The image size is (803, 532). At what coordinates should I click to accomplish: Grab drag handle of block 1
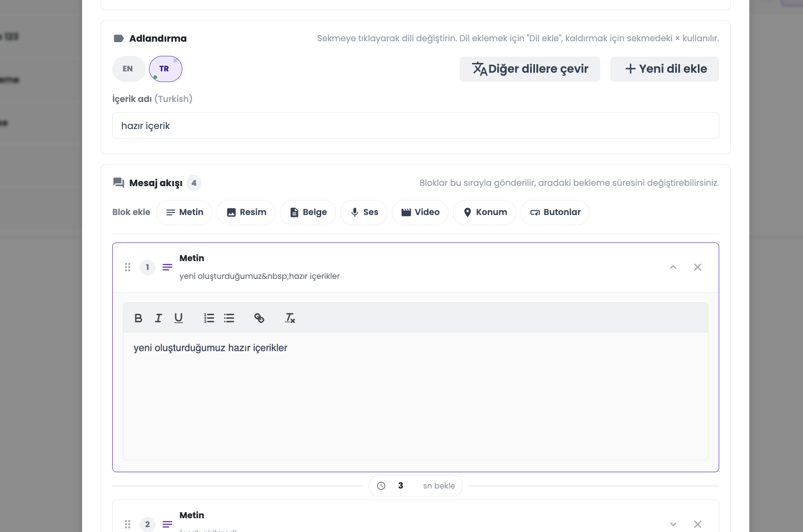(x=128, y=267)
